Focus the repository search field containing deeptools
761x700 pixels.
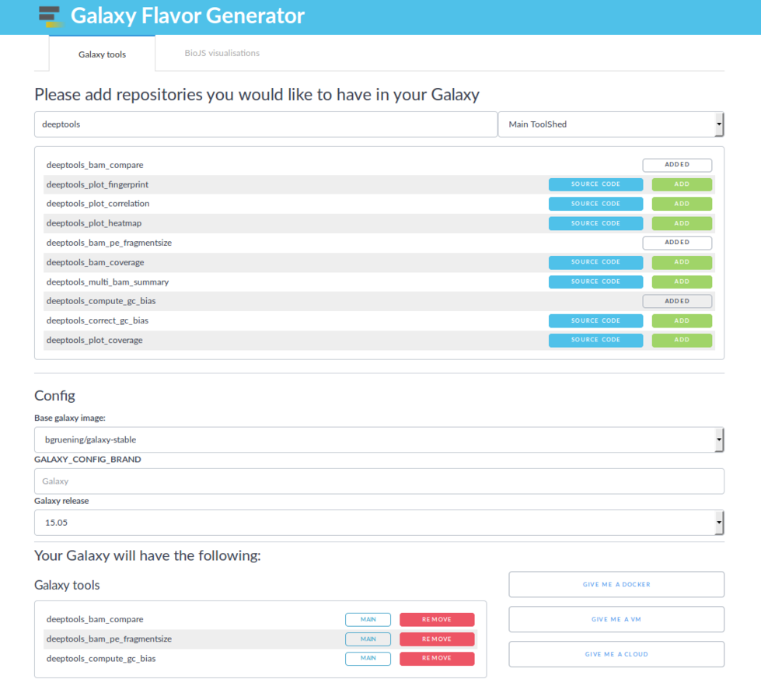[x=266, y=124]
